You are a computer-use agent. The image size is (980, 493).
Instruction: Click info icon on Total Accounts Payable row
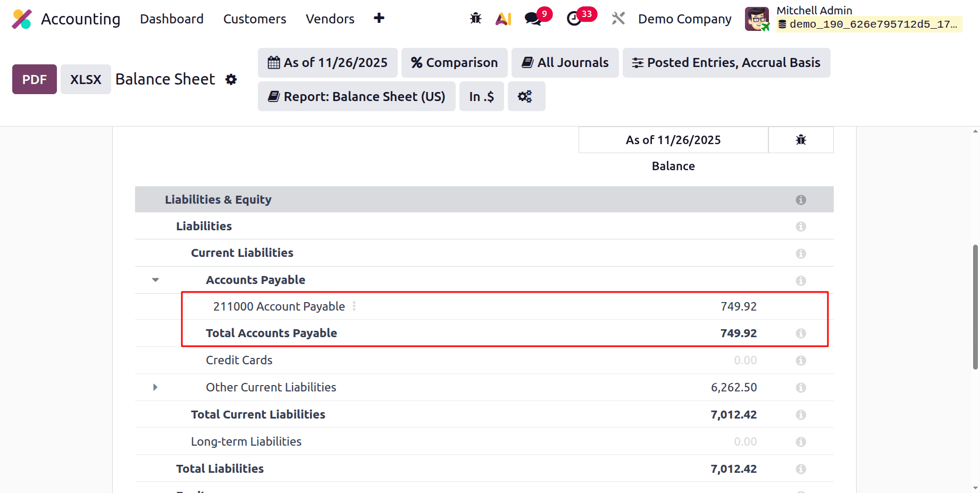(x=801, y=333)
